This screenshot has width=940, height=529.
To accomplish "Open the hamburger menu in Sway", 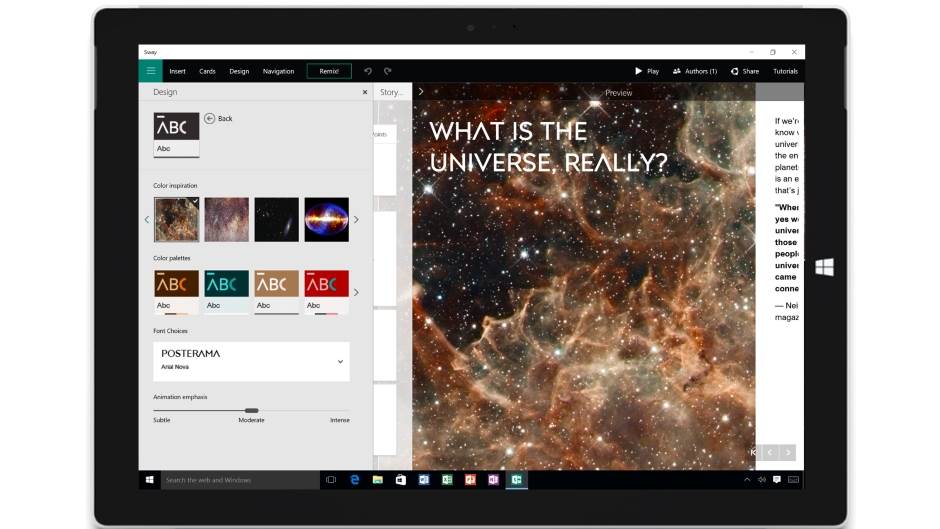I will tap(150, 71).
